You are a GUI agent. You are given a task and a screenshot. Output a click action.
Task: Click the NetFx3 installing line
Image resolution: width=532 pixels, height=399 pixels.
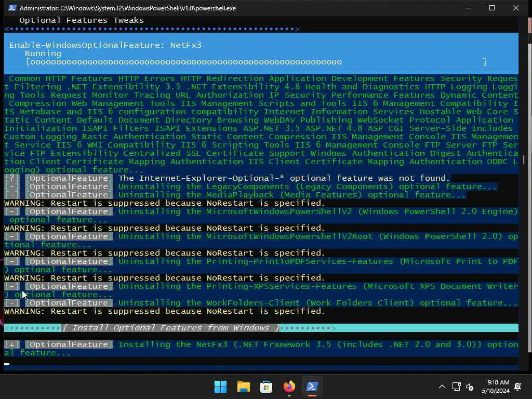(x=261, y=349)
